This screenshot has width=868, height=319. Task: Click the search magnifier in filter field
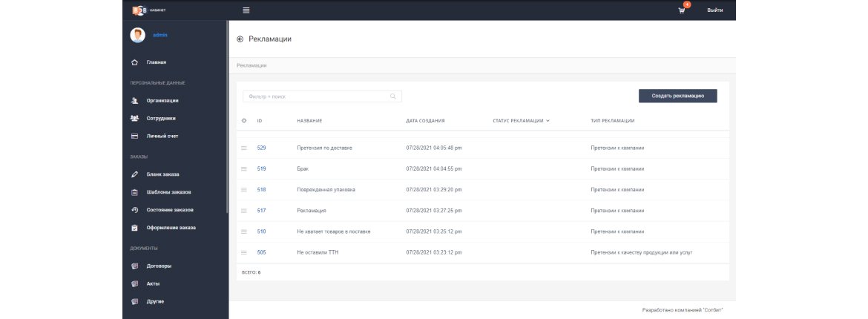pyautogui.click(x=393, y=96)
